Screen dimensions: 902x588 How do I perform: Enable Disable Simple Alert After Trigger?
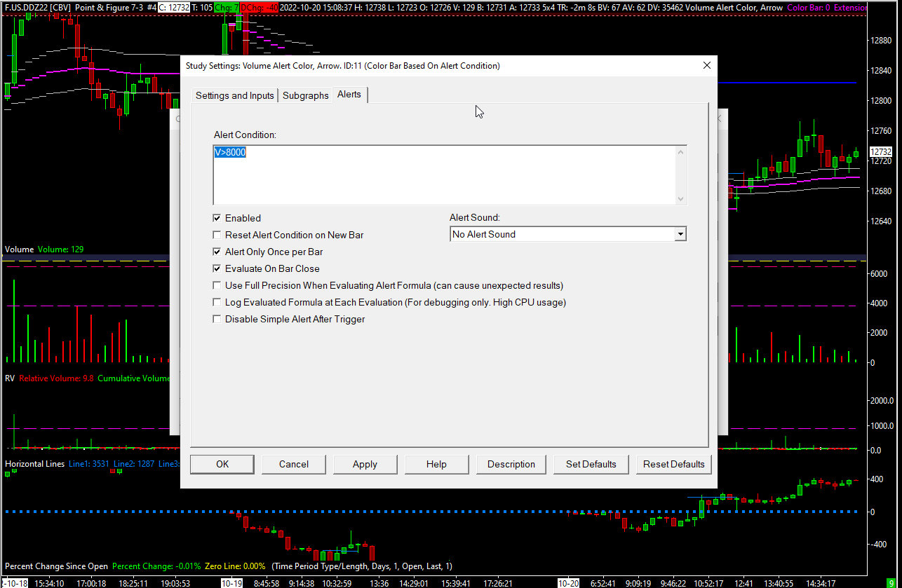217,319
